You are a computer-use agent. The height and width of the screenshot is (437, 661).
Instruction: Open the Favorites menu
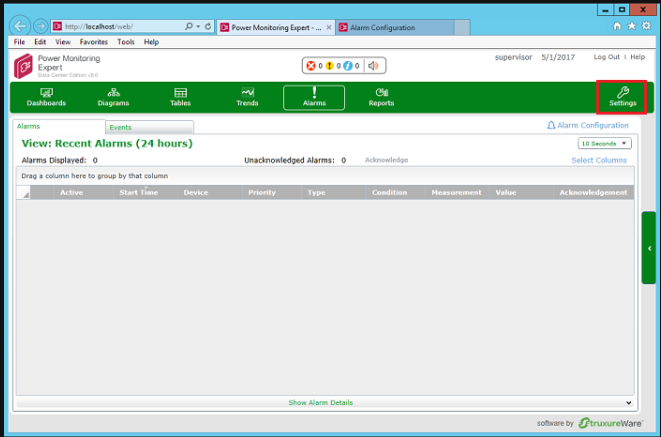point(94,42)
